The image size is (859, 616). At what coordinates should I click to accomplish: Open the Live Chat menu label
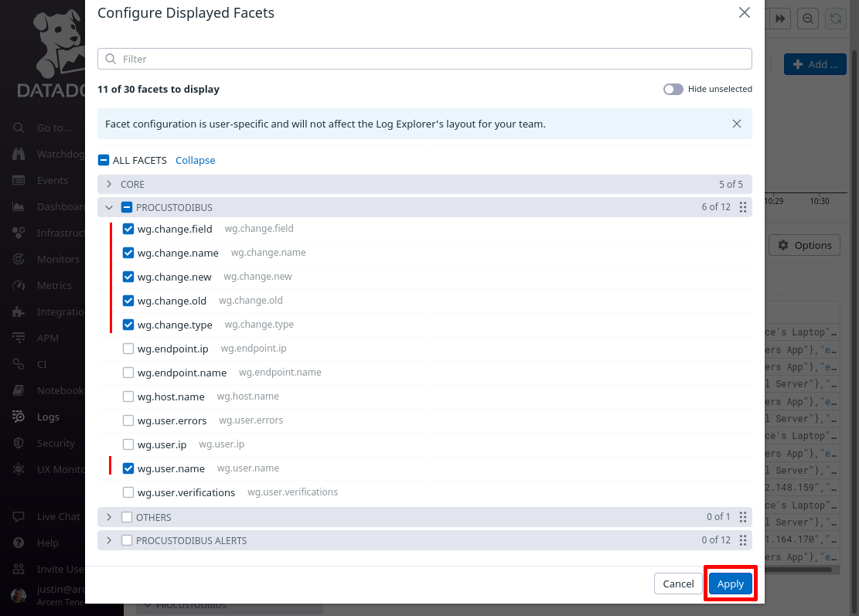[x=59, y=516]
